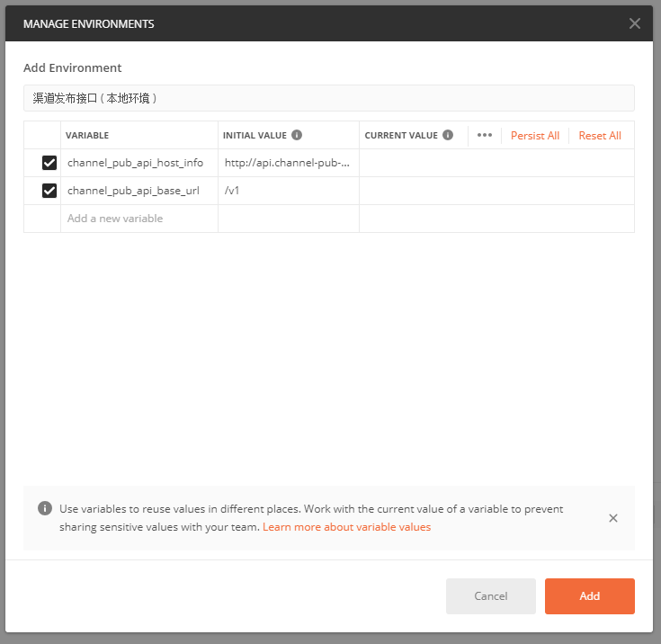Click current value cell for channel_pub_api_host_info
This screenshot has height=644, width=661.
[496, 163]
